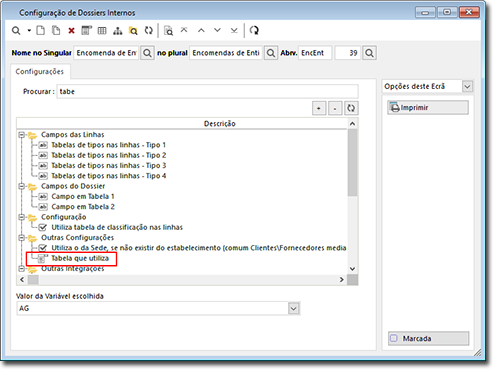Delete the record with the red X icon

[71, 31]
